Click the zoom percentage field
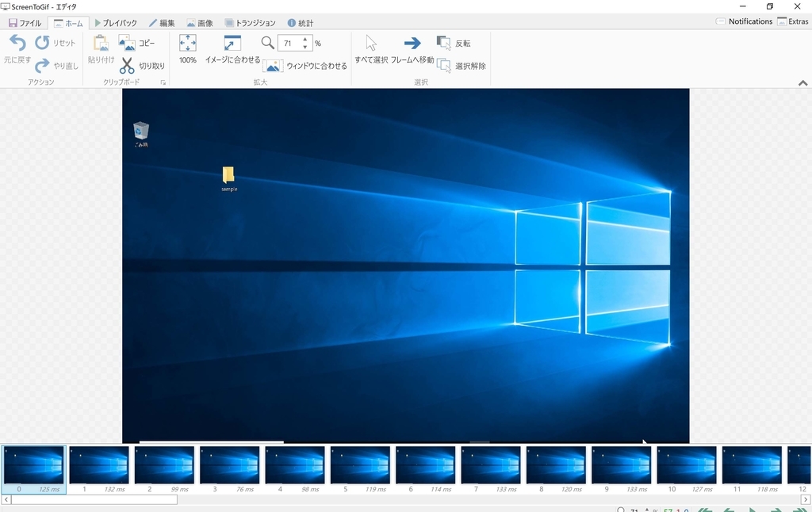Screen dimensions: 812x512 pyautogui.click(x=289, y=43)
